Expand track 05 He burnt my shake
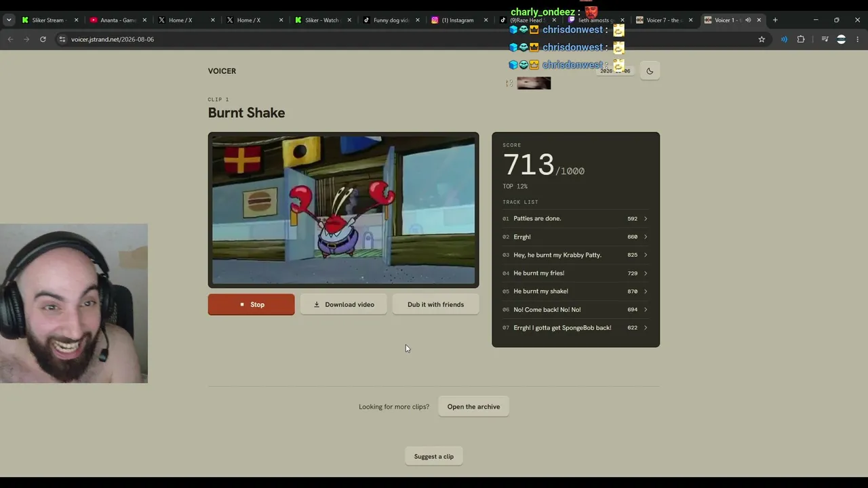The image size is (868, 488). pos(575,291)
